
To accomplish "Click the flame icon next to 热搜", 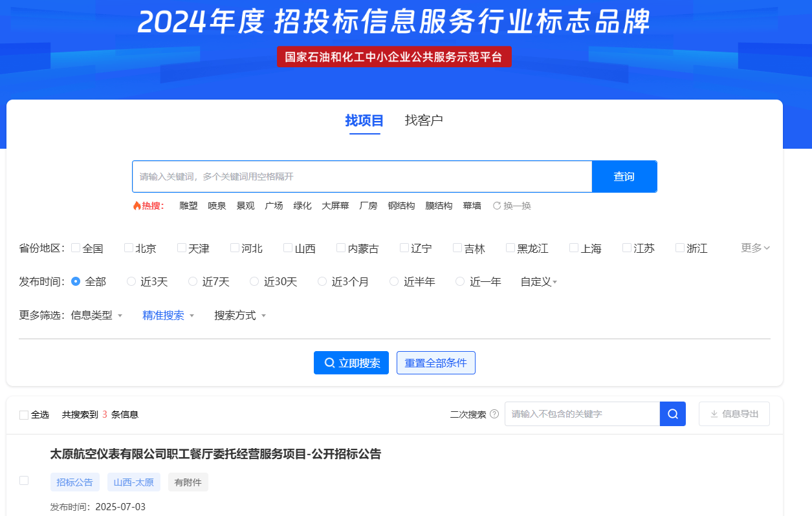I will 137,205.
